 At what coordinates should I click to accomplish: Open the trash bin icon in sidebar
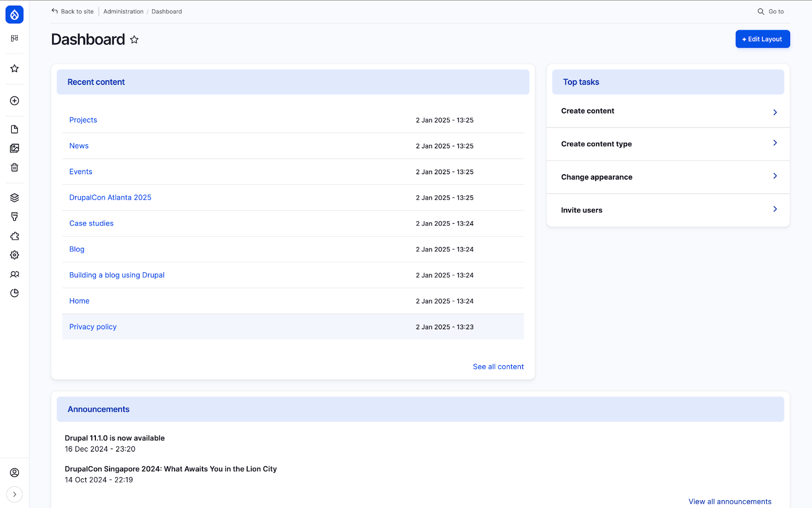click(14, 167)
